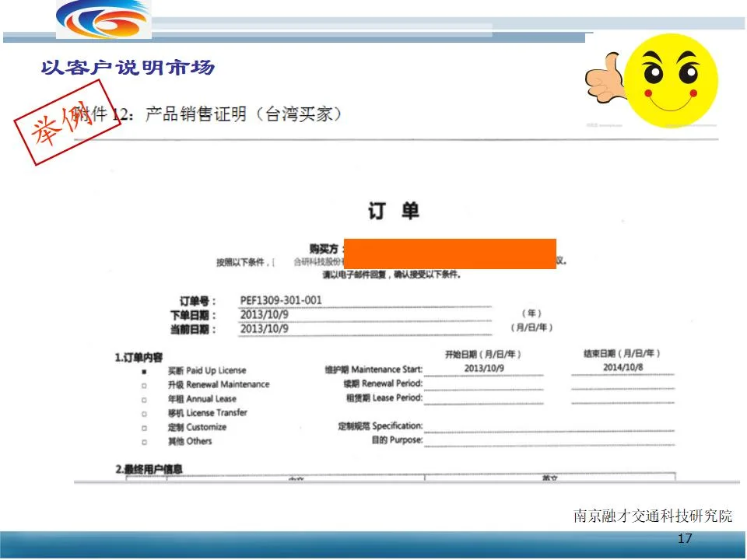Click the 目的 Purpose field

coord(549,439)
